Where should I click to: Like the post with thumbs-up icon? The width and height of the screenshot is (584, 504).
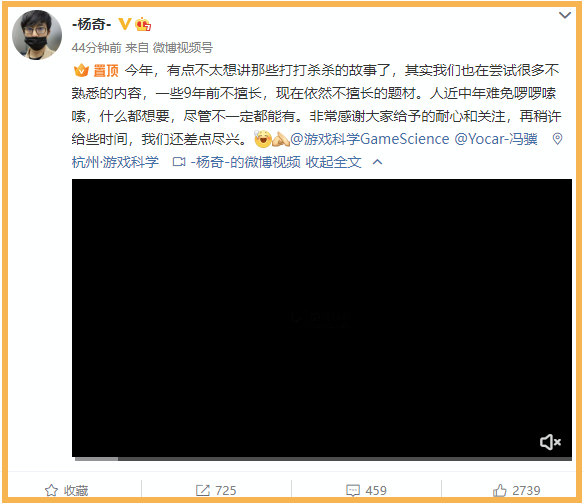(499, 490)
